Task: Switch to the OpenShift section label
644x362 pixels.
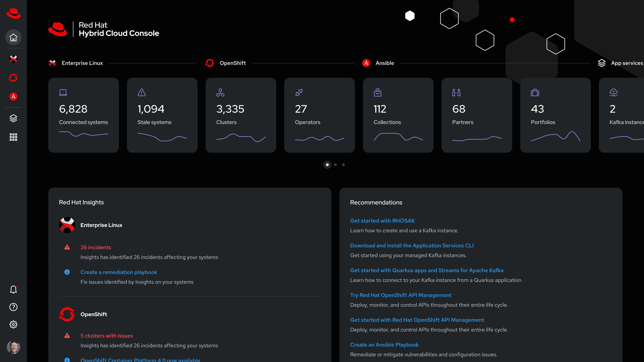Action: point(233,63)
